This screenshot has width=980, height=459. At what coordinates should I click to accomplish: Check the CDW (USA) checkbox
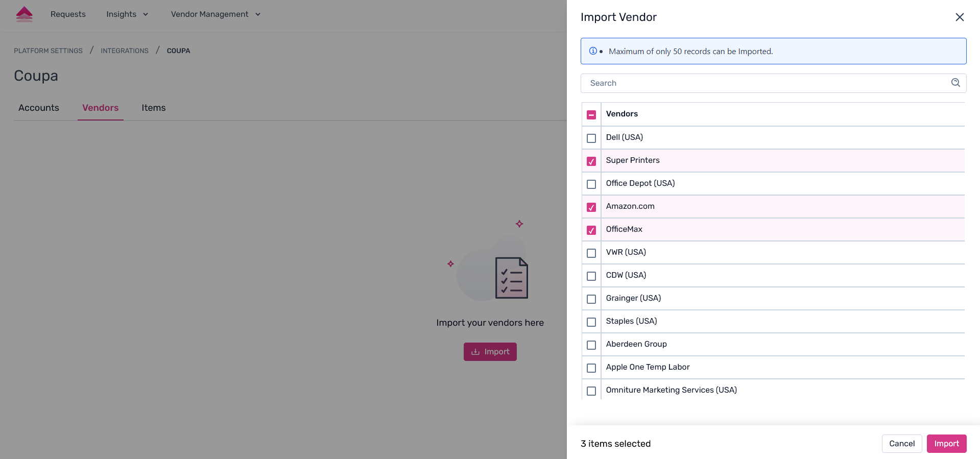tap(591, 276)
